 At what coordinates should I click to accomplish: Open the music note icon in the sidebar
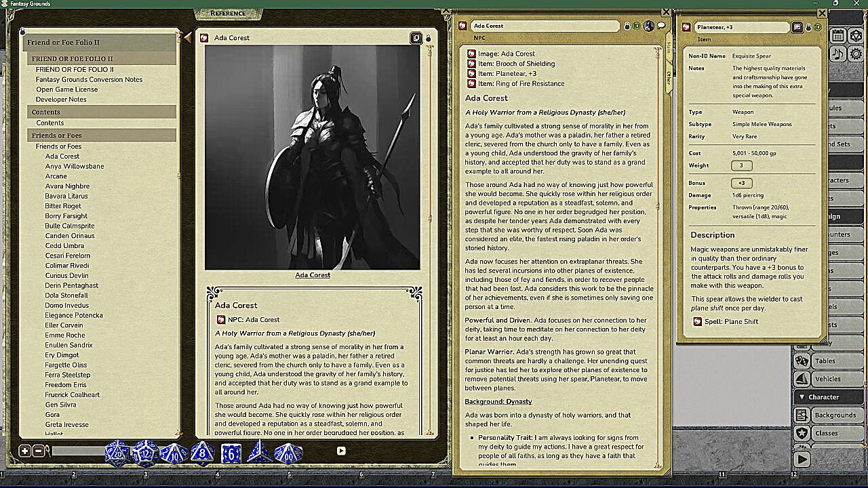pos(837,54)
